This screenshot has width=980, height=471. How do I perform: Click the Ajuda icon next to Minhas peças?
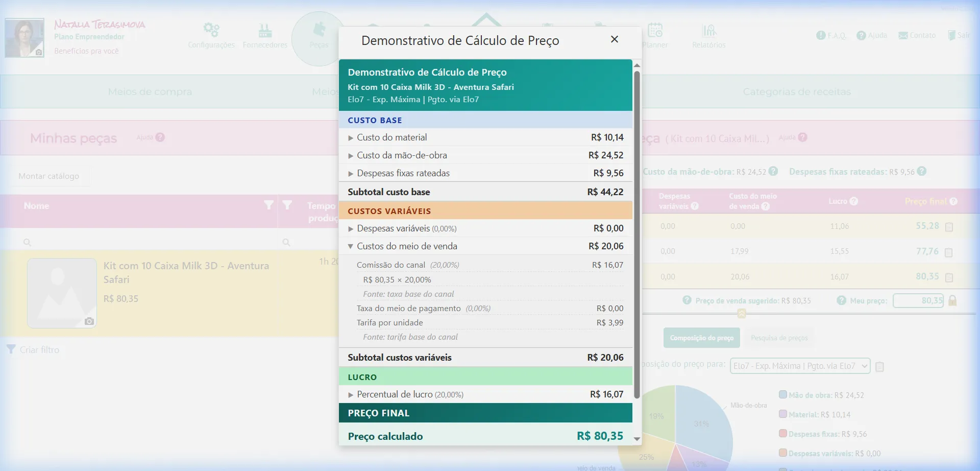(160, 137)
